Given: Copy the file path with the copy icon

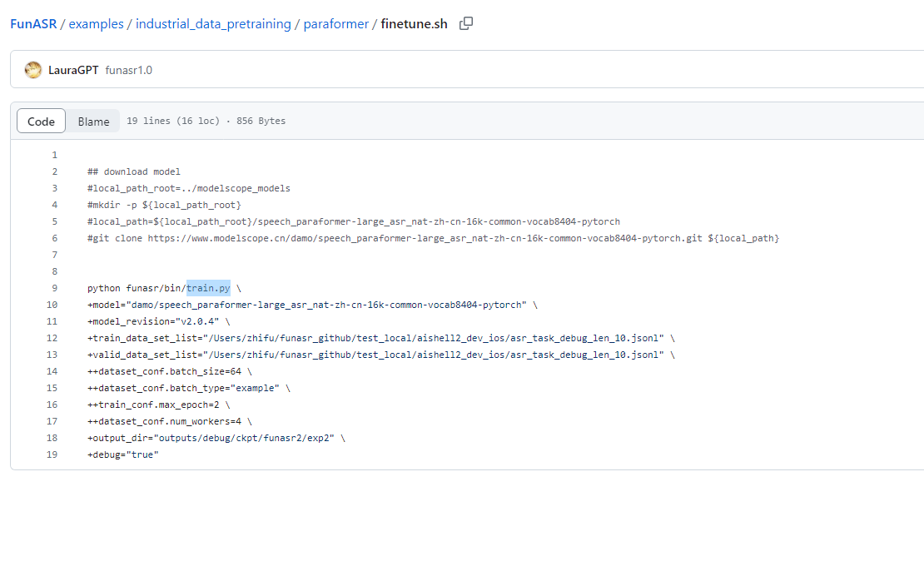Looking at the screenshot, I should click(x=466, y=23).
